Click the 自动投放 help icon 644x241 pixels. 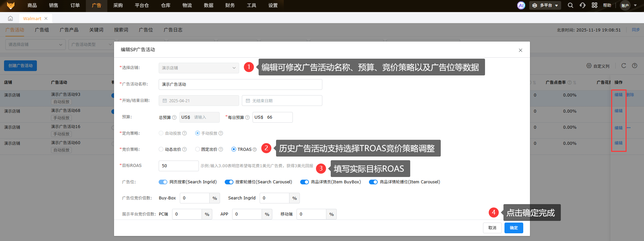click(x=184, y=133)
